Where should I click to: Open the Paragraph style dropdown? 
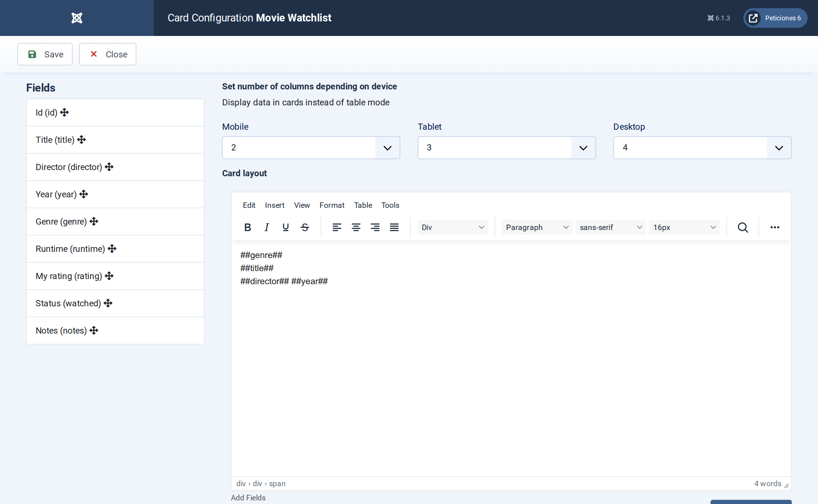click(x=537, y=227)
